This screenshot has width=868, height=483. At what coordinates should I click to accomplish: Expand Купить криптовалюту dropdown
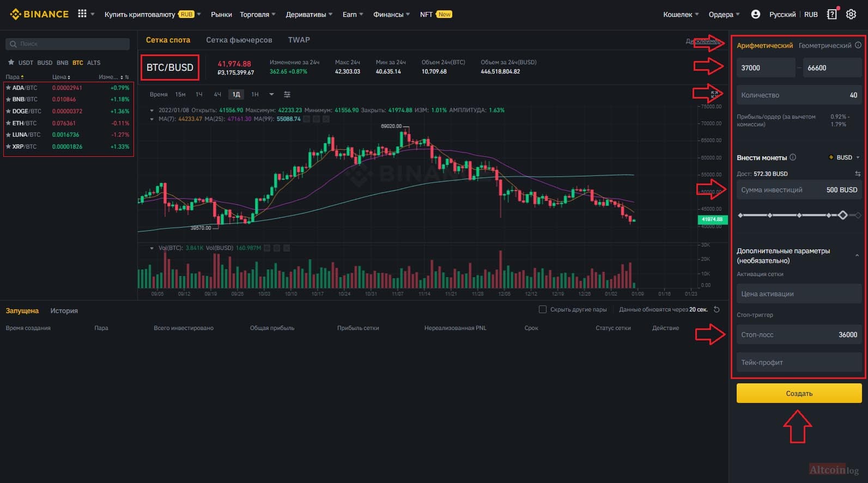click(x=153, y=14)
